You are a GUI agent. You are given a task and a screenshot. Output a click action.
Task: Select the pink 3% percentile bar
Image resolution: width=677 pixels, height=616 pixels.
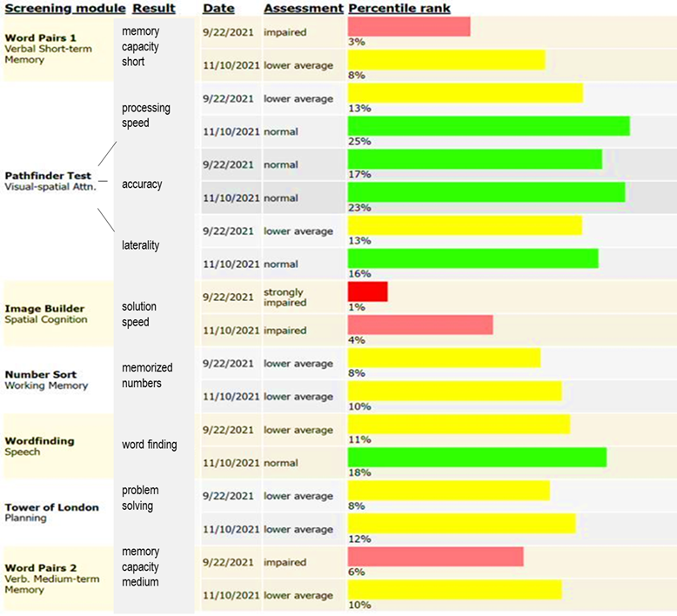point(409,27)
